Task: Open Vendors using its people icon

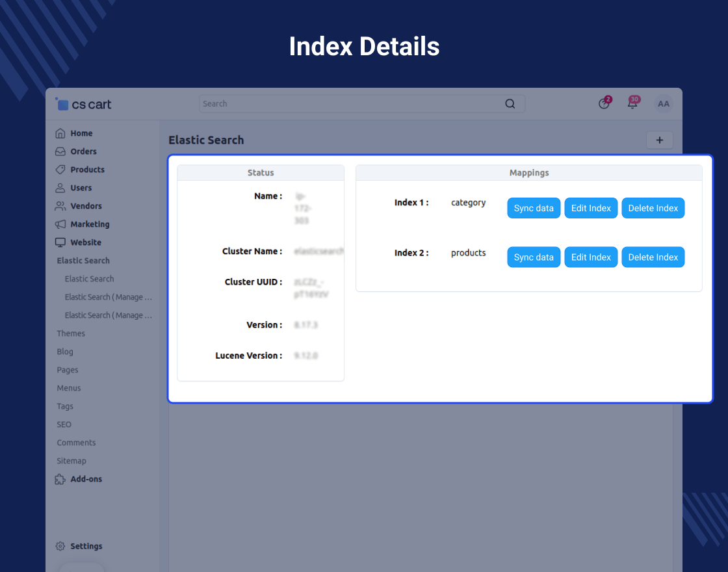Action: (x=60, y=206)
